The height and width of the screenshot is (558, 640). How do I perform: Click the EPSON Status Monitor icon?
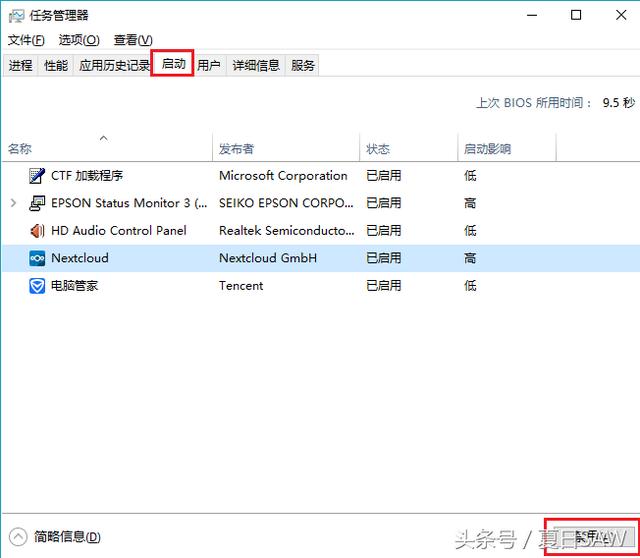(x=37, y=203)
